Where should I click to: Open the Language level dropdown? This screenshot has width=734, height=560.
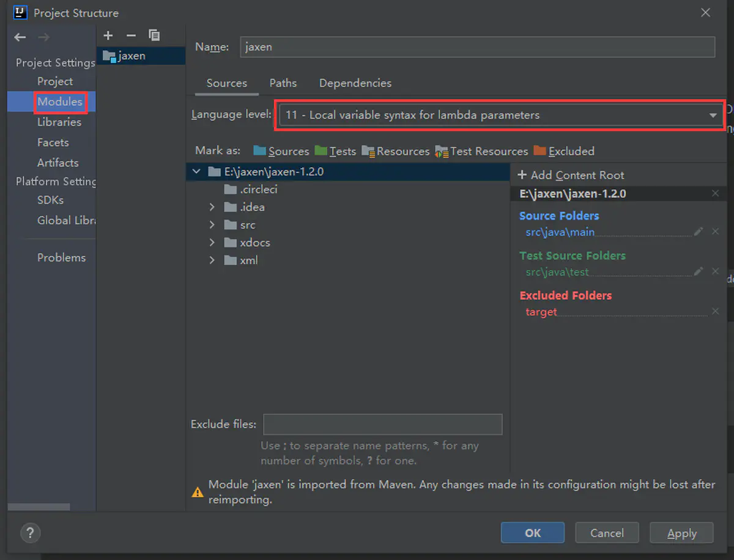point(501,115)
